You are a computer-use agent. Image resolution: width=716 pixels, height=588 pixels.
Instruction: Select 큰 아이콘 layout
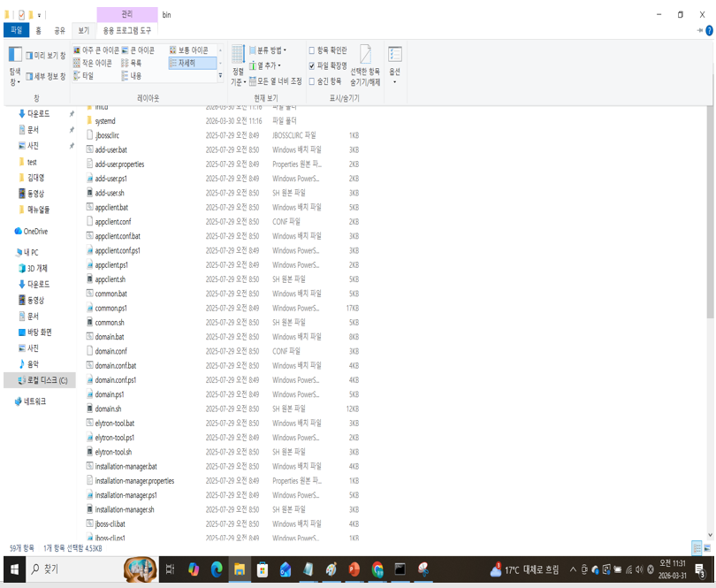point(138,50)
